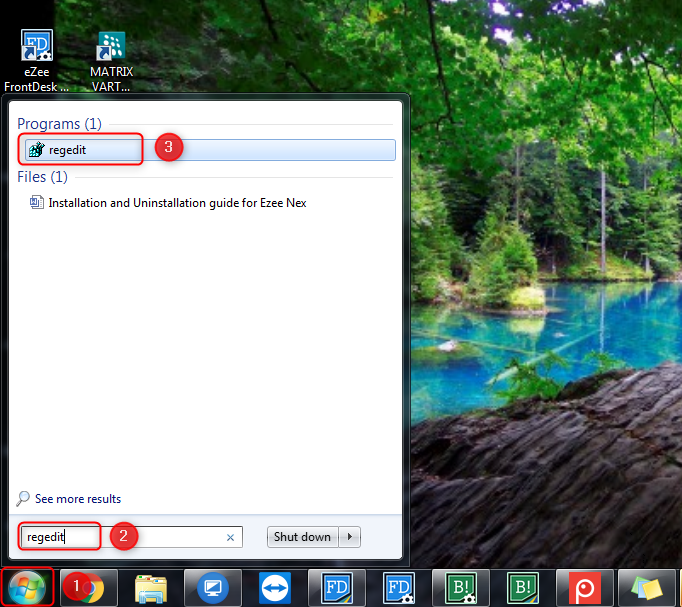Open first FD app on taskbar
682x607 pixels.
[x=337, y=588]
